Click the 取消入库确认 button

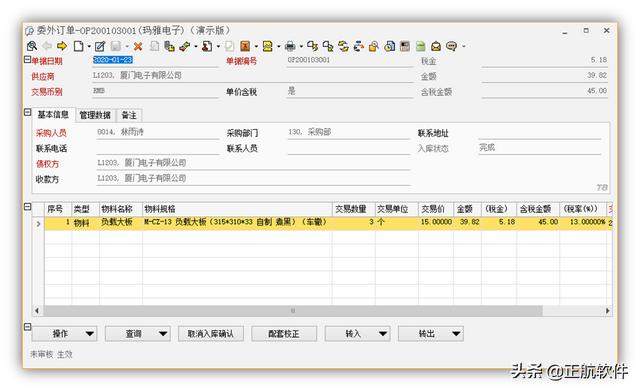coord(211,334)
